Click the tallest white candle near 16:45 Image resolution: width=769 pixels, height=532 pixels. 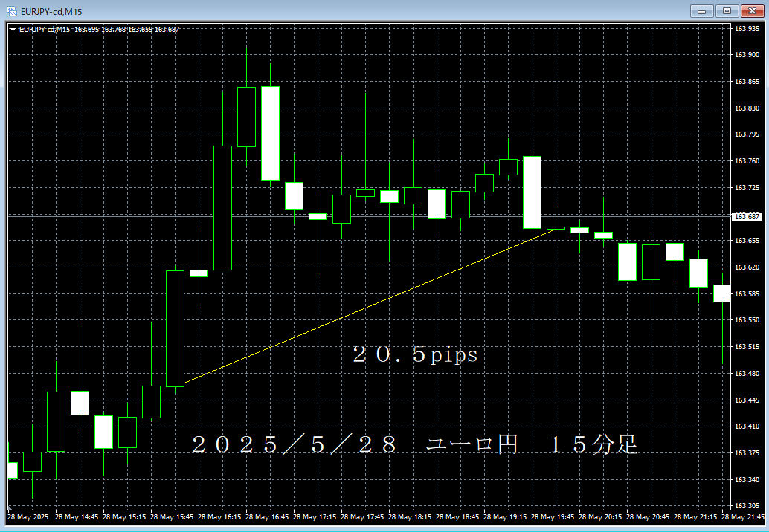coord(270,134)
